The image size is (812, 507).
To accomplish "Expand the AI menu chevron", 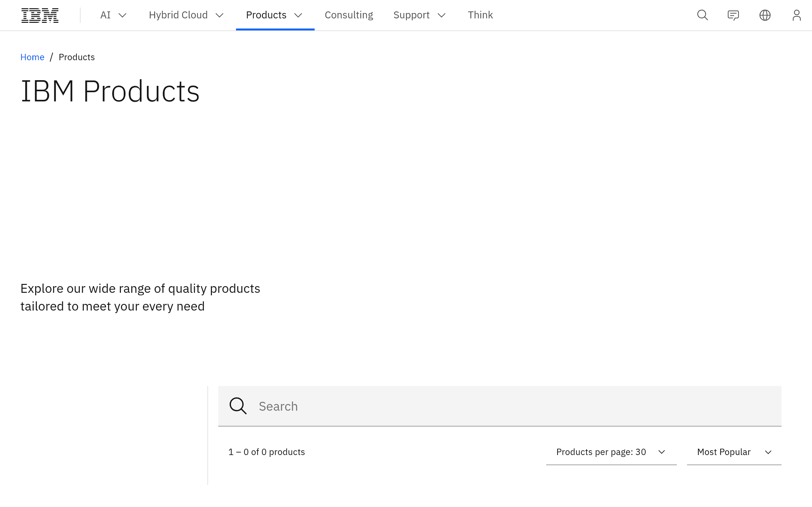I will 122,15.
